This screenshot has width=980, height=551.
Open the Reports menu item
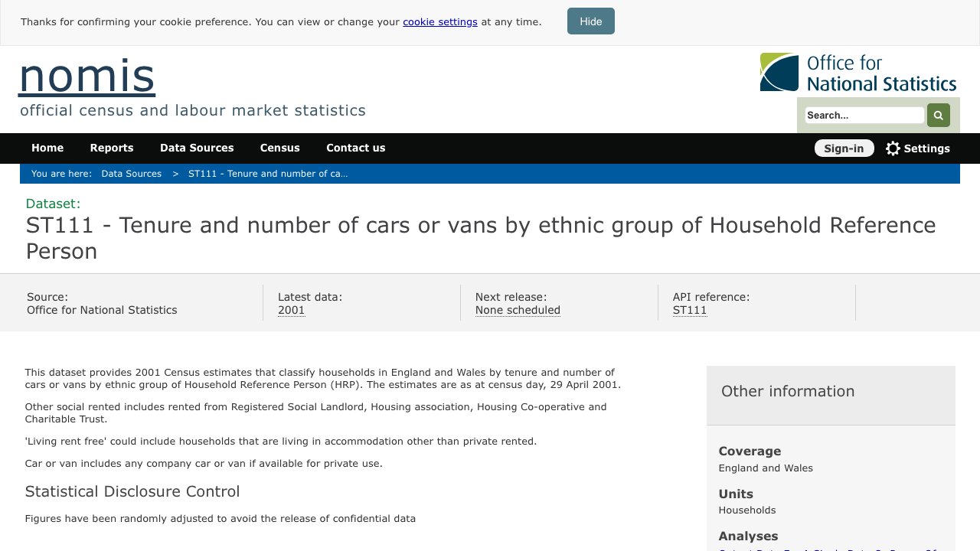[112, 148]
